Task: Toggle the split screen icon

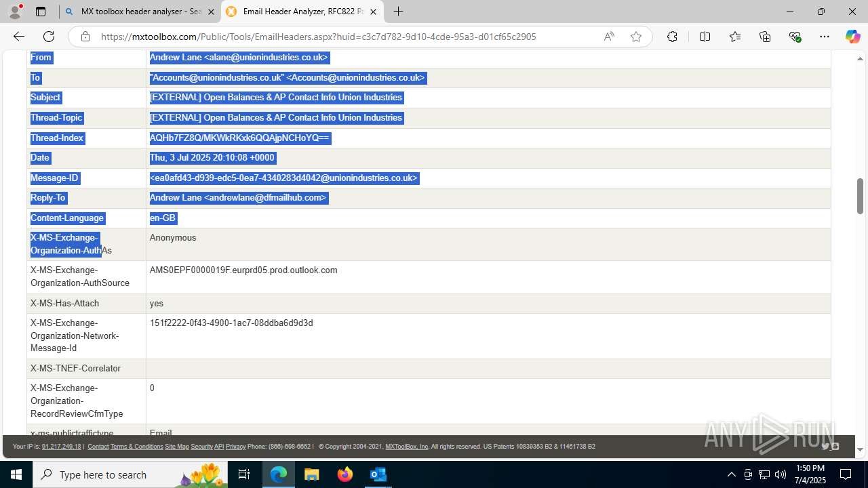Action: click(705, 37)
